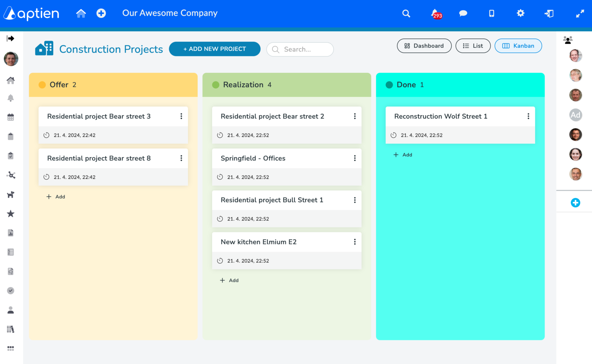Toggle fullscreen with the expand arrows icon
The height and width of the screenshot is (364, 592).
tap(580, 13)
